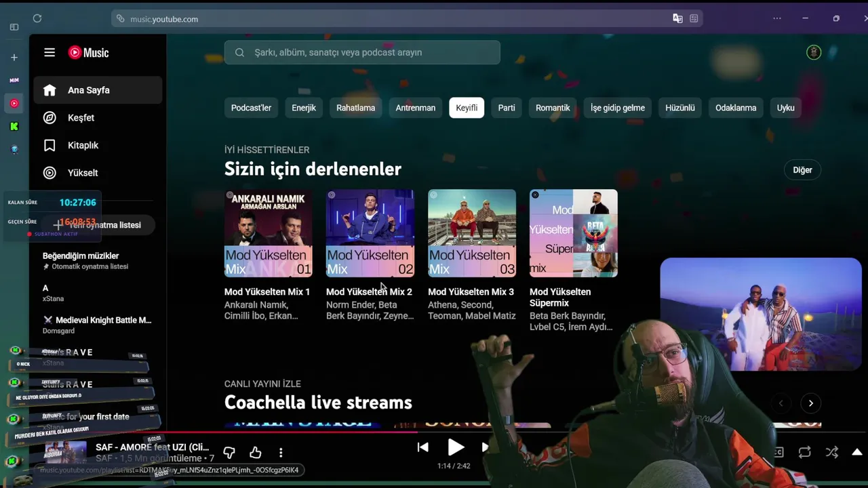The width and height of the screenshot is (868, 488).
Task: Open the YouTube Music hamburger menu
Action: click(50, 52)
